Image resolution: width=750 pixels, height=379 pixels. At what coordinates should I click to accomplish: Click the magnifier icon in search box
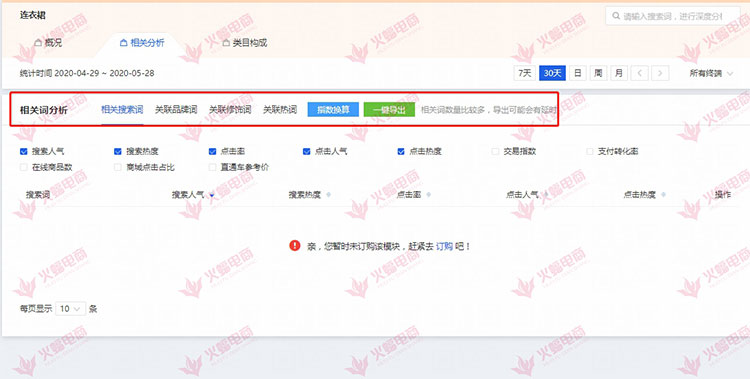[x=616, y=16]
